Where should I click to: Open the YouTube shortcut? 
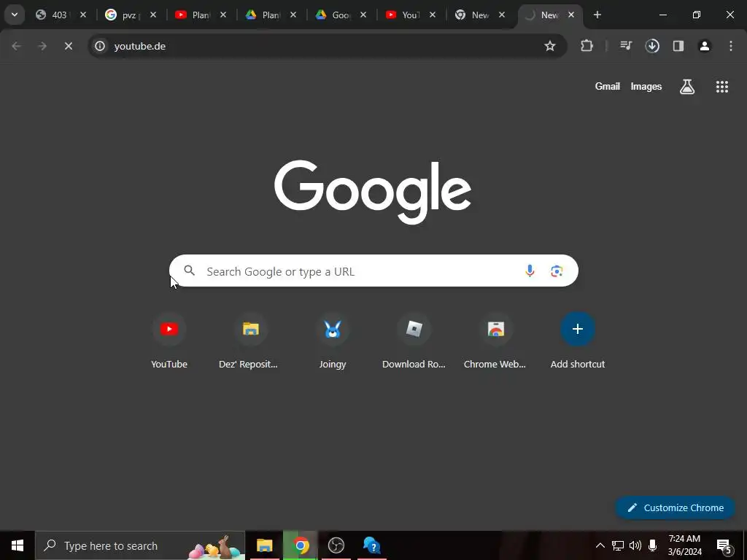pyautogui.click(x=169, y=341)
